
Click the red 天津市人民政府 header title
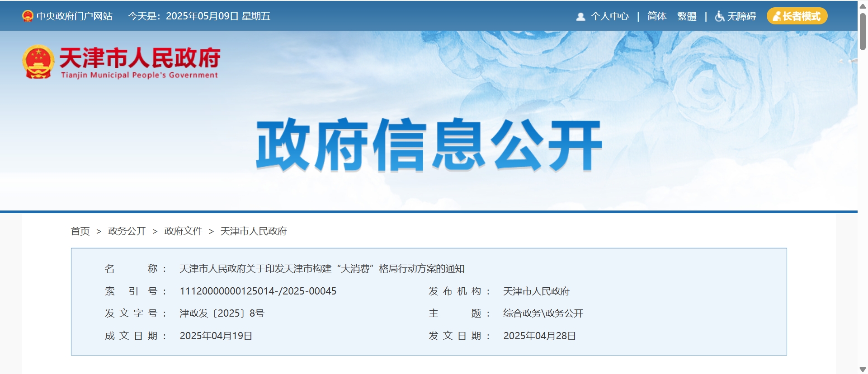140,58
